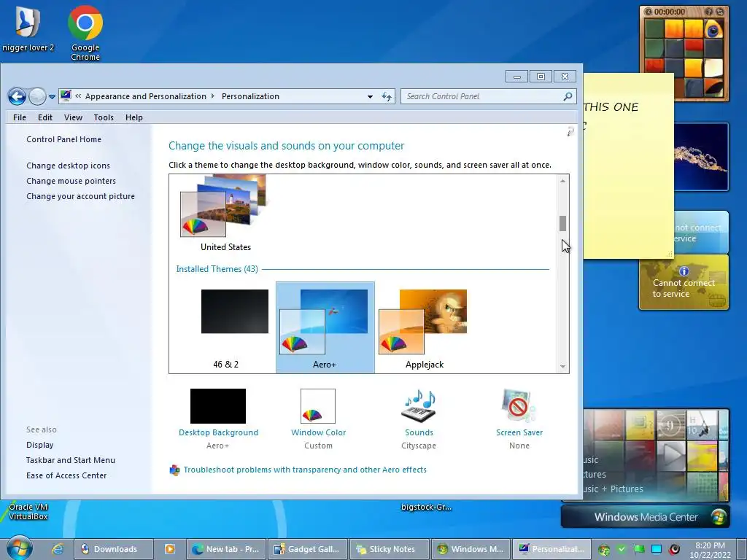This screenshot has height=560, width=747.
Task: Click the Slide Show gadget picture
Action: point(701,157)
